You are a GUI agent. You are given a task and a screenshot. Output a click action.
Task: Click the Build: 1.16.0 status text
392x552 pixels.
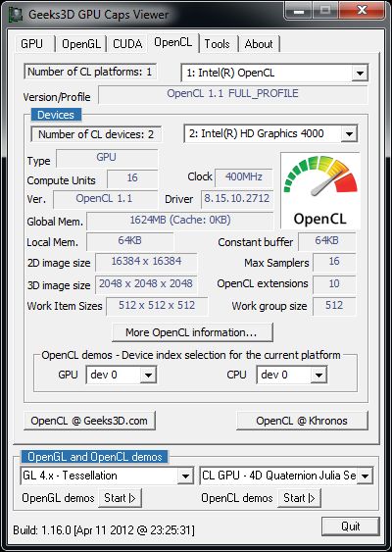click(x=104, y=529)
